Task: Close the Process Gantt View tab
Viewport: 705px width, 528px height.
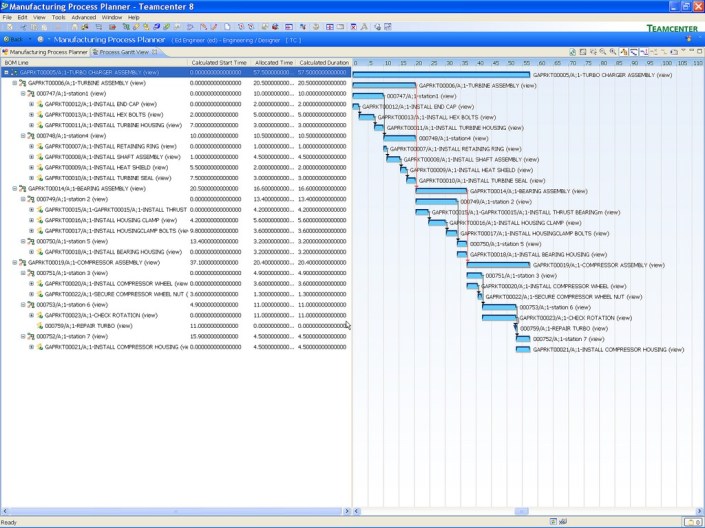Action: click(x=154, y=52)
